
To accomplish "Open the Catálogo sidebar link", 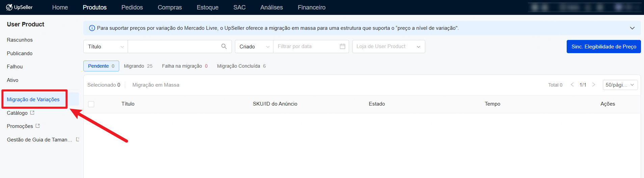I will click(17, 113).
